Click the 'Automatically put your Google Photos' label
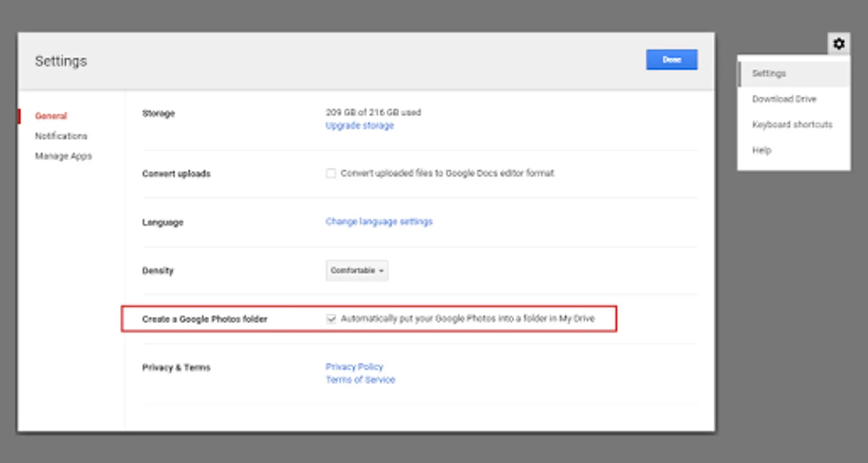The image size is (868, 463). coord(467,319)
